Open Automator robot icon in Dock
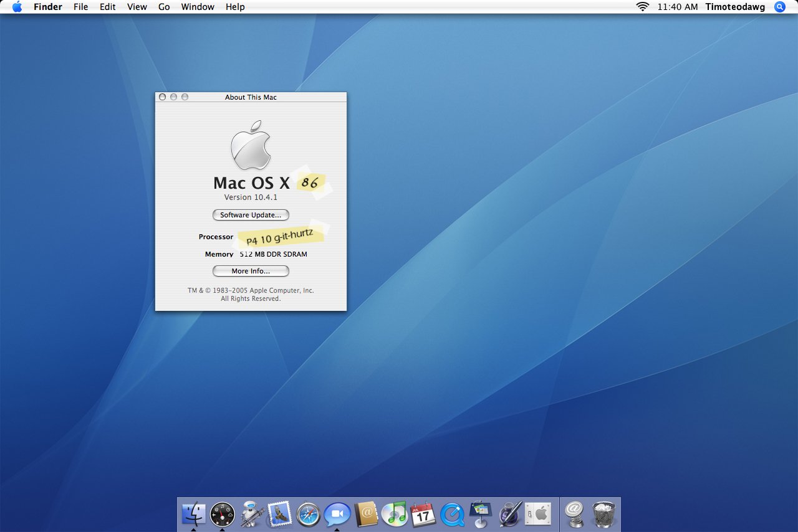This screenshot has height=532, width=798. pos(251,514)
